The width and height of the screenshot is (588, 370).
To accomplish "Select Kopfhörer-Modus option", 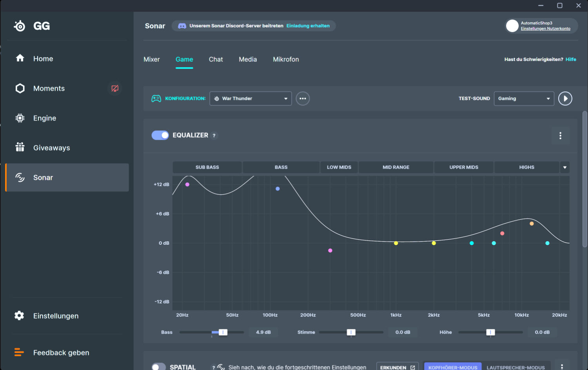I will [453, 367].
